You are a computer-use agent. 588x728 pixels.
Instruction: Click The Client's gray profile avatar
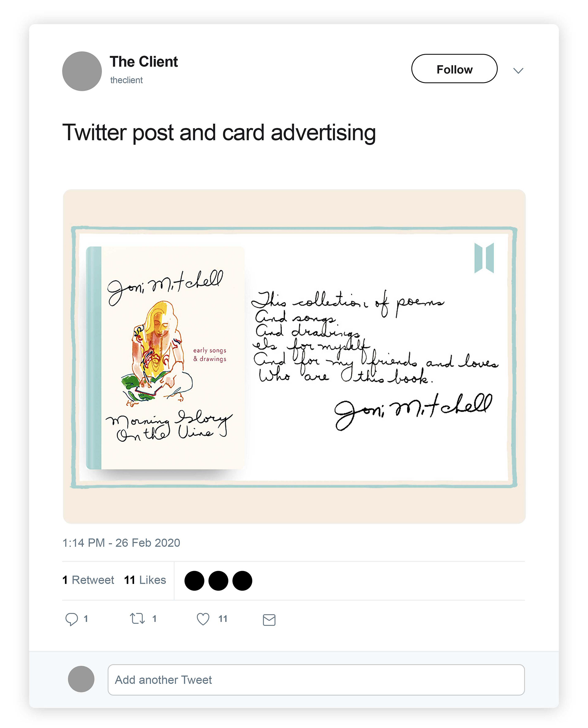pos(82,71)
